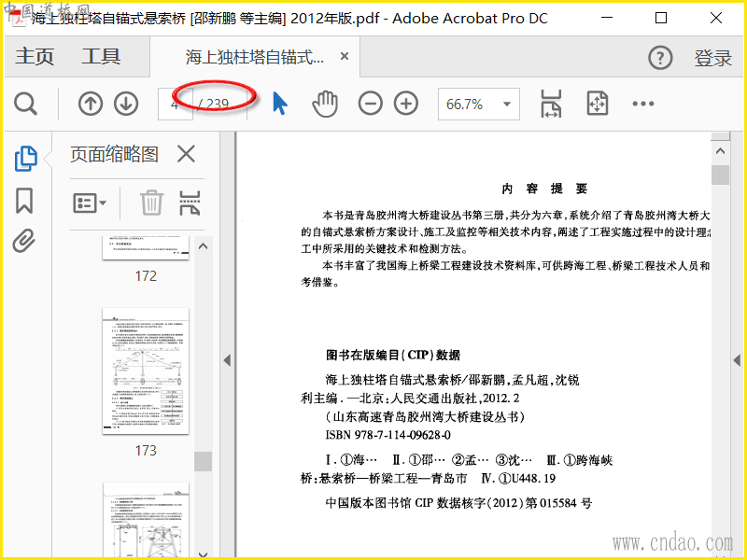The image size is (747, 560).
Task: Open the Attachments paperclip panel
Action: tap(24, 241)
